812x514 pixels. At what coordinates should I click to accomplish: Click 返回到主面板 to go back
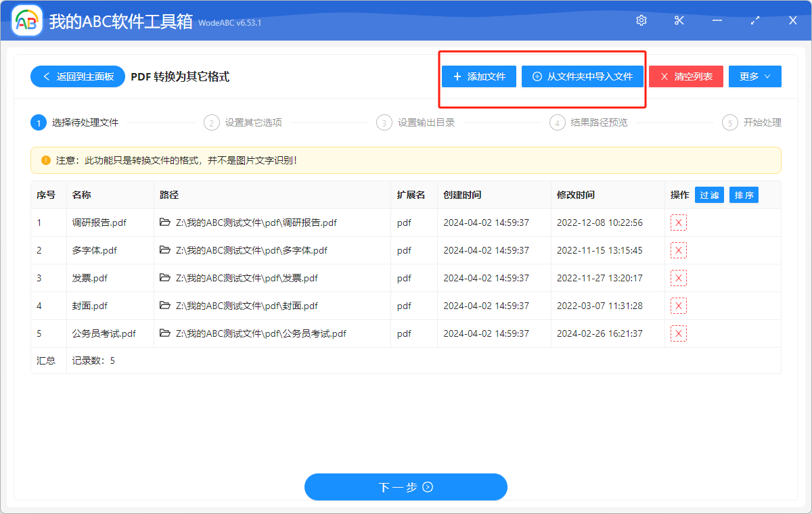coord(77,76)
